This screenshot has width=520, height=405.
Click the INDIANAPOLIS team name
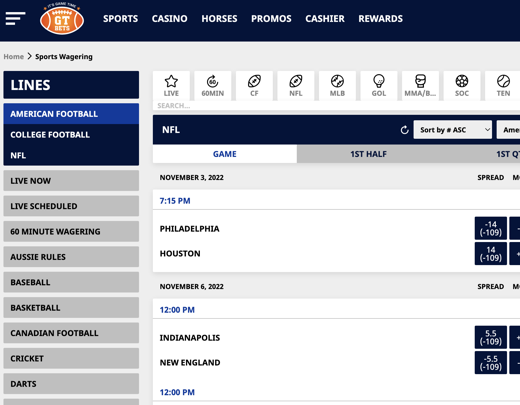coord(190,338)
